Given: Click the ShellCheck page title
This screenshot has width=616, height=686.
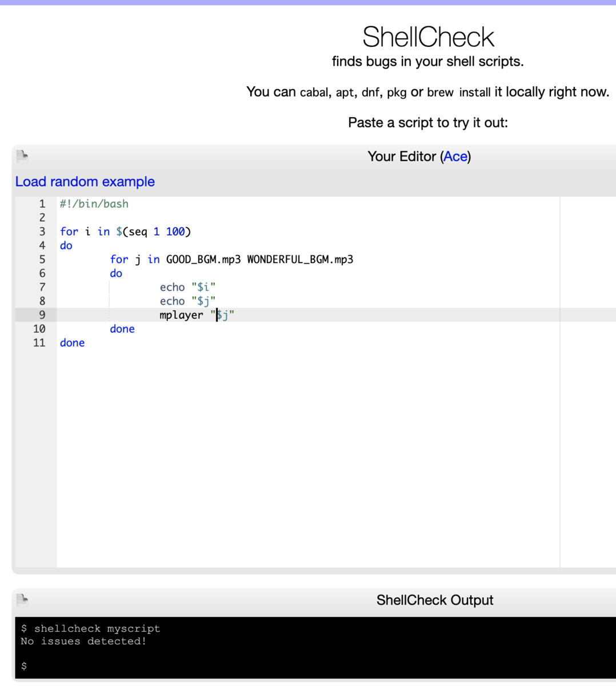Looking at the screenshot, I should click(x=428, y=37).
